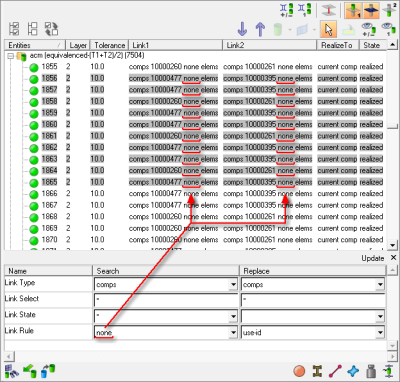Click the Link Select Replace field
The height and width of the screenshot is (382, 400).
[x=313, y=300]
